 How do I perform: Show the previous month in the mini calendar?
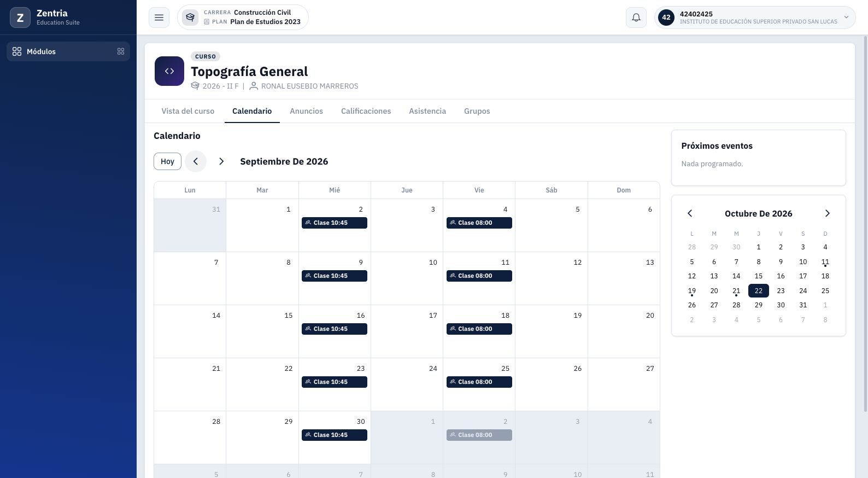pos(690,213)
